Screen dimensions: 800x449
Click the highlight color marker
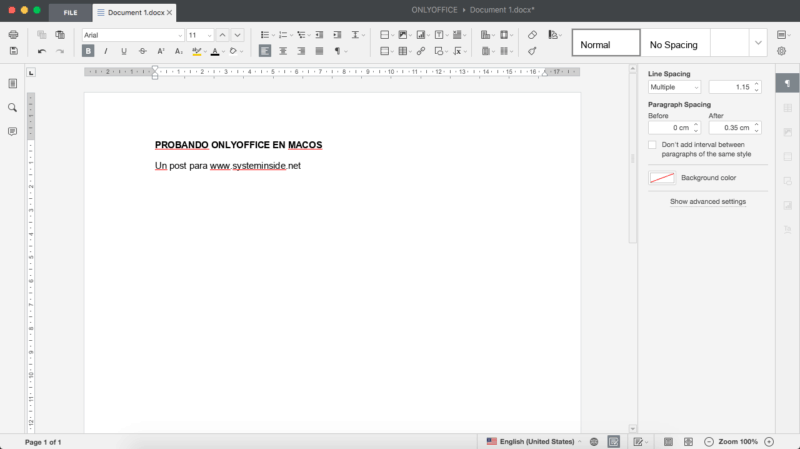pos(196,51)
